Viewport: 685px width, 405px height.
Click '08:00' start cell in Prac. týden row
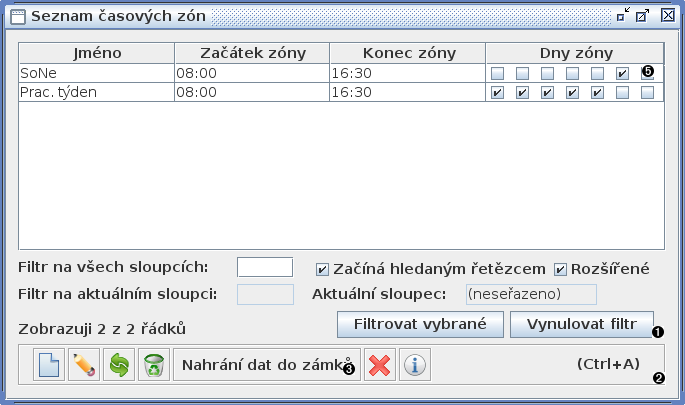pyautogui.click(x=252, y=92)
